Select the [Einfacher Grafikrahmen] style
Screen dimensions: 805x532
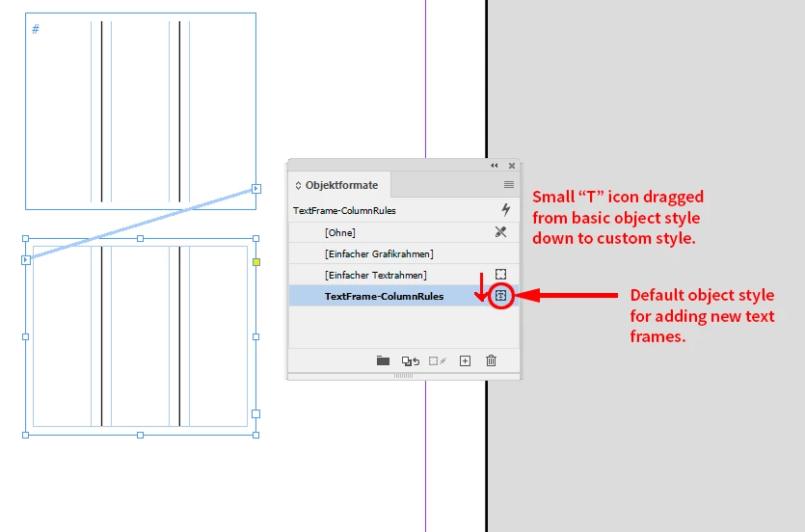tap(404, 253)
